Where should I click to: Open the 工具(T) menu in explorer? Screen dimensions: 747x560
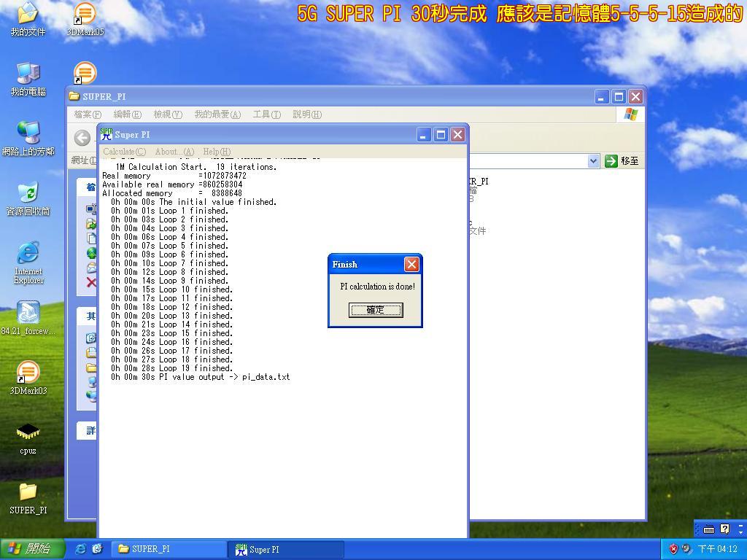267,114
